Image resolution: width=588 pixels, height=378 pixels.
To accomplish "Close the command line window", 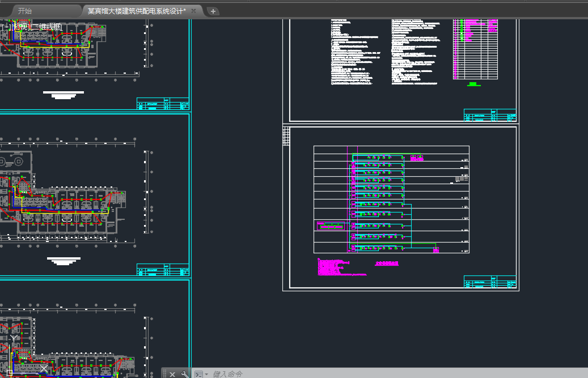I will pyautogui.click(x=172, y=374).
